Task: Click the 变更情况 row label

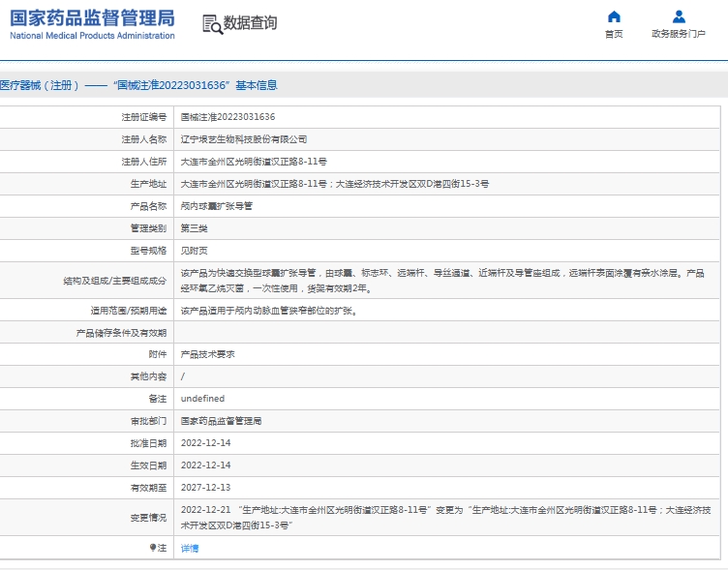Action: pyautogui.click(x=148, y=518)
